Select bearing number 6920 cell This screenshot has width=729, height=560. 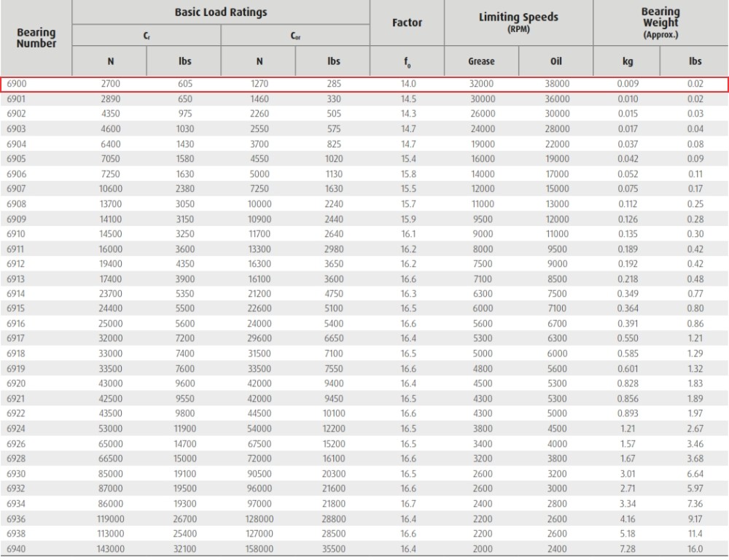click(x=16, y=384)
